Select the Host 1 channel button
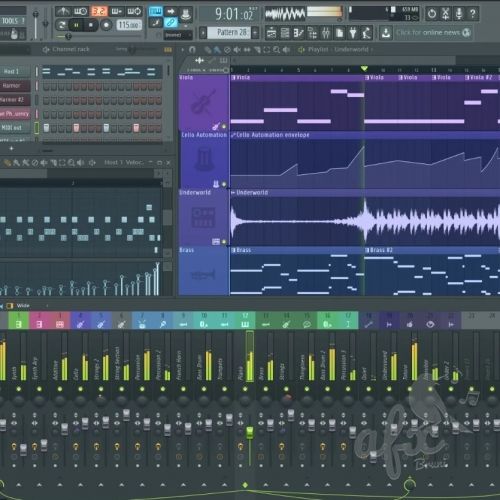500x500 pixels. (x=15, y=71)
